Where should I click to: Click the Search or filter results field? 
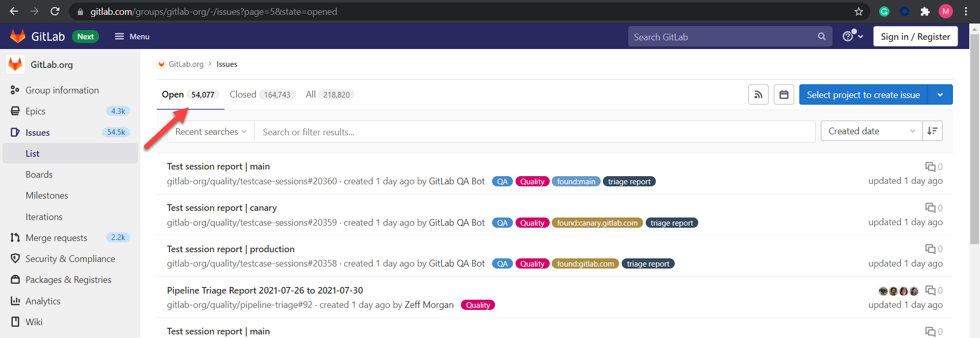point(534,132)
